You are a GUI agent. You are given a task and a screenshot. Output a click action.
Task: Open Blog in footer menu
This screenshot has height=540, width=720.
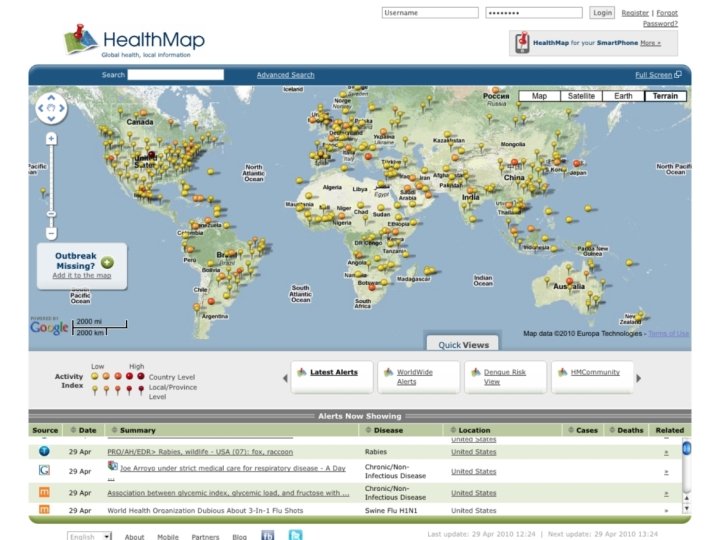(x=239, y=536)
